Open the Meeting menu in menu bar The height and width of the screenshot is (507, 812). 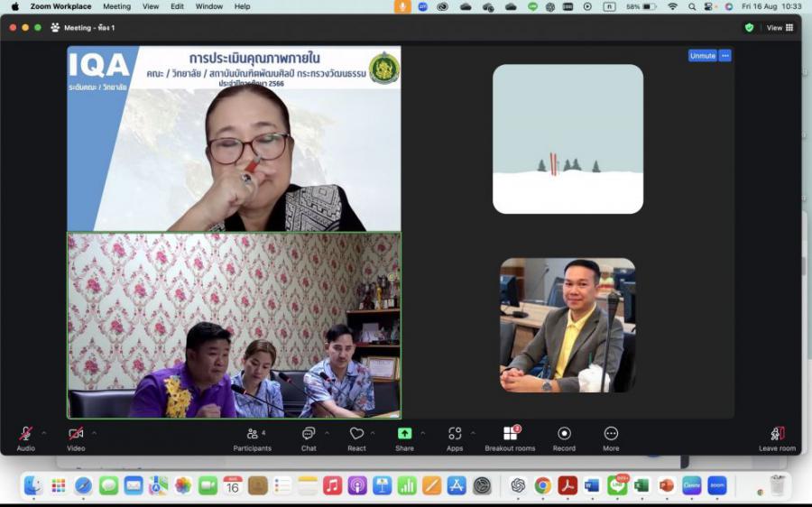(116, 6)
